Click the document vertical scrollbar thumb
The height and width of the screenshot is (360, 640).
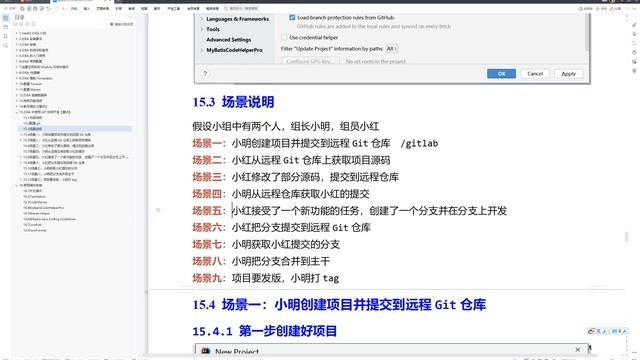tap(626, 236)
